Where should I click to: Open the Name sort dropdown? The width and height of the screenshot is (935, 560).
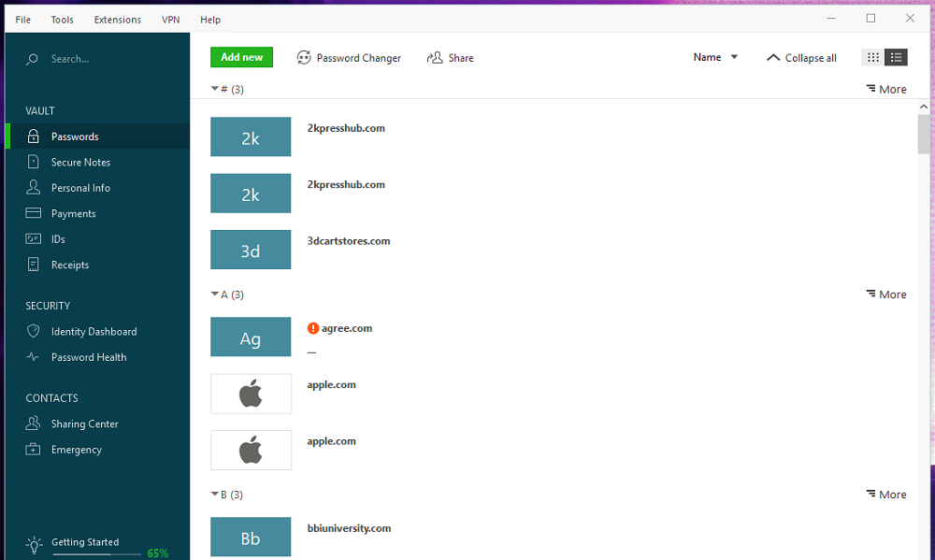[x=715, y=57]
